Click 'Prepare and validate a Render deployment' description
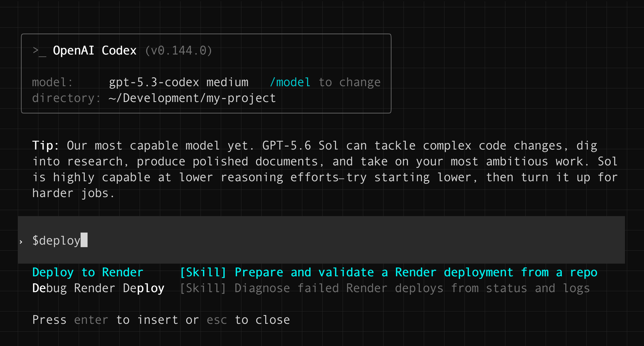Image resolution: width=644 pixels, height=346 pixels. pos(416,272)
